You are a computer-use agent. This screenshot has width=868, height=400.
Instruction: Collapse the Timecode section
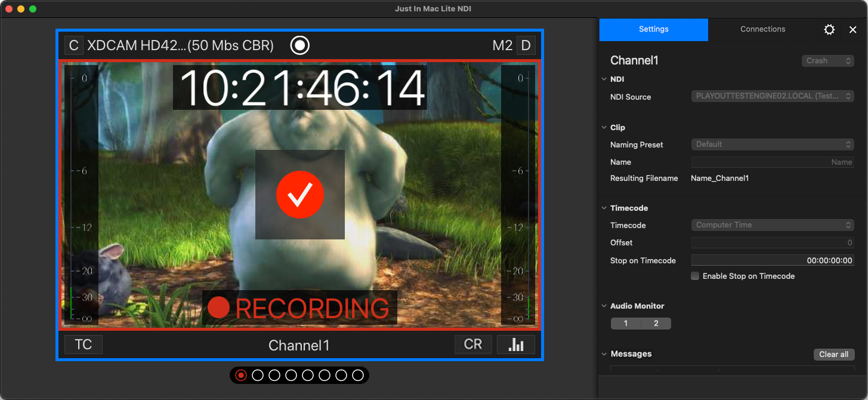pos(604,208)
